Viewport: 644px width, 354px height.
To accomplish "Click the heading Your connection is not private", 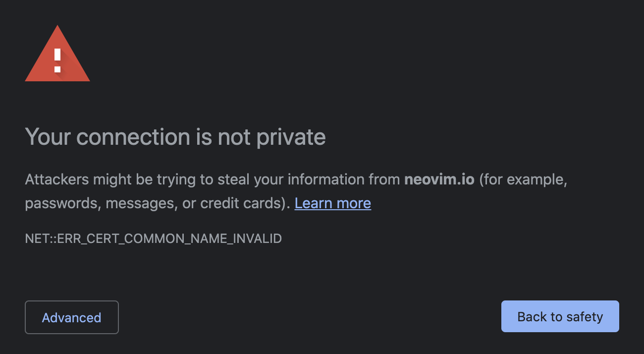I will 175,137.
